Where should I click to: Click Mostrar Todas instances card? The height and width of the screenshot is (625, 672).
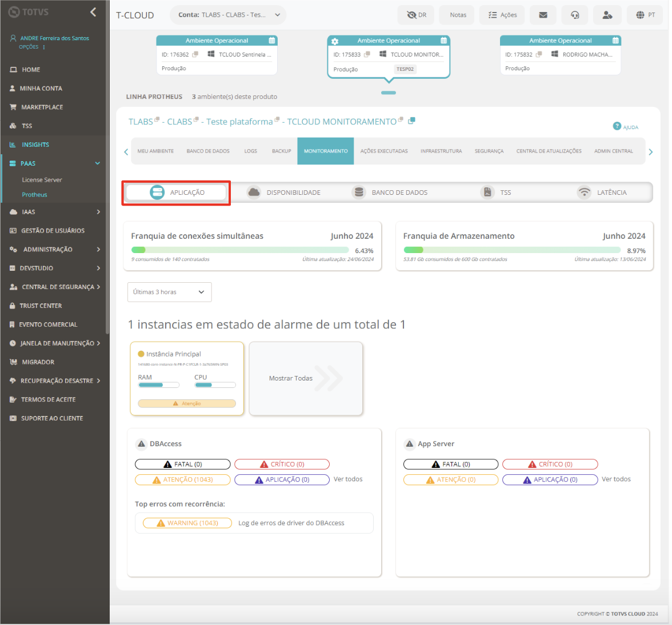[307, 379]
